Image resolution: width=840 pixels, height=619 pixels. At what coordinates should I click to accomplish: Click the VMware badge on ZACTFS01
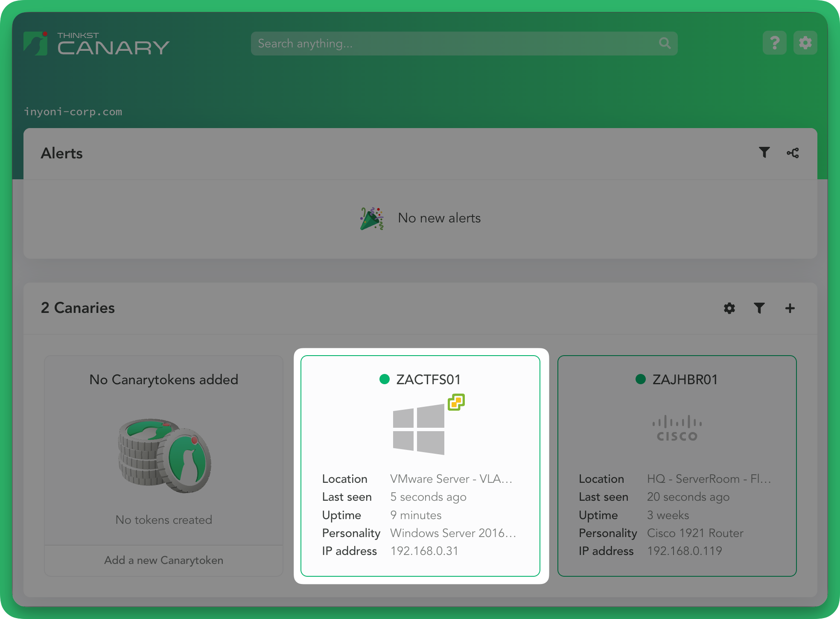click(x=456, y=402)
